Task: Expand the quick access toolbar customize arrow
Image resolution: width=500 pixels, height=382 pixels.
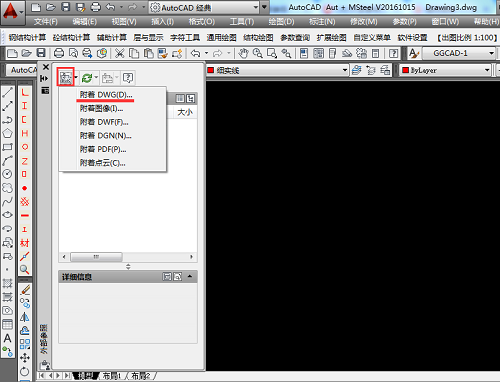Action: tap(264, 7)
